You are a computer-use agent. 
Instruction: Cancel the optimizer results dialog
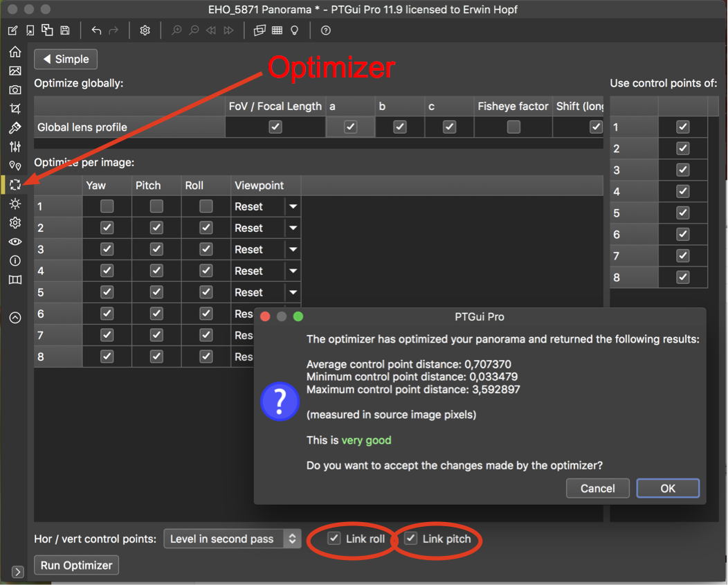tap(597, 488)
